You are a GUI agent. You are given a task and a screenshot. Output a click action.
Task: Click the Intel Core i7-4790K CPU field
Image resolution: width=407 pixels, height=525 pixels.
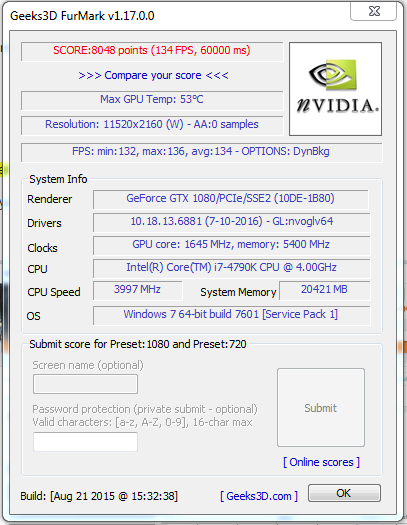pos(232,268)
